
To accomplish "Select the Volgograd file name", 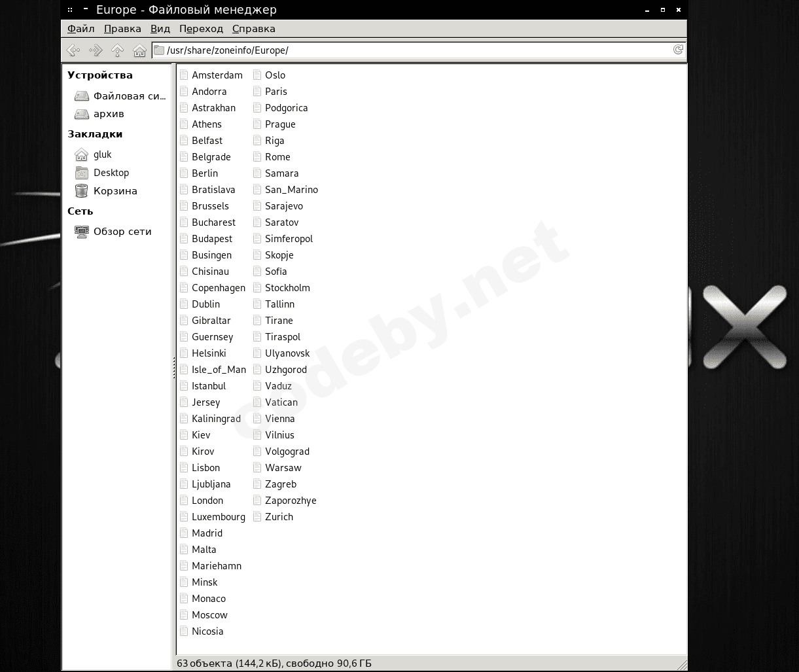I will tap(287, 451).
